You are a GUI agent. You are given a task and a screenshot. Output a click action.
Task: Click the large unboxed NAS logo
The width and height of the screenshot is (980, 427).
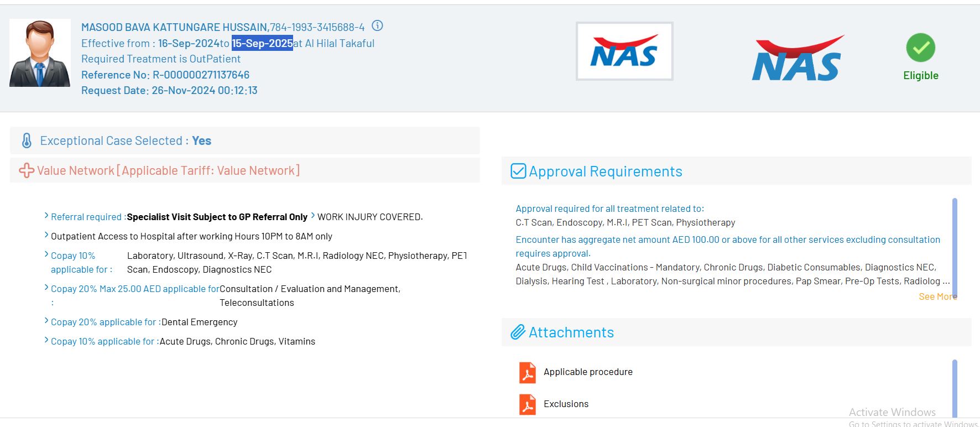coord(797,58)
